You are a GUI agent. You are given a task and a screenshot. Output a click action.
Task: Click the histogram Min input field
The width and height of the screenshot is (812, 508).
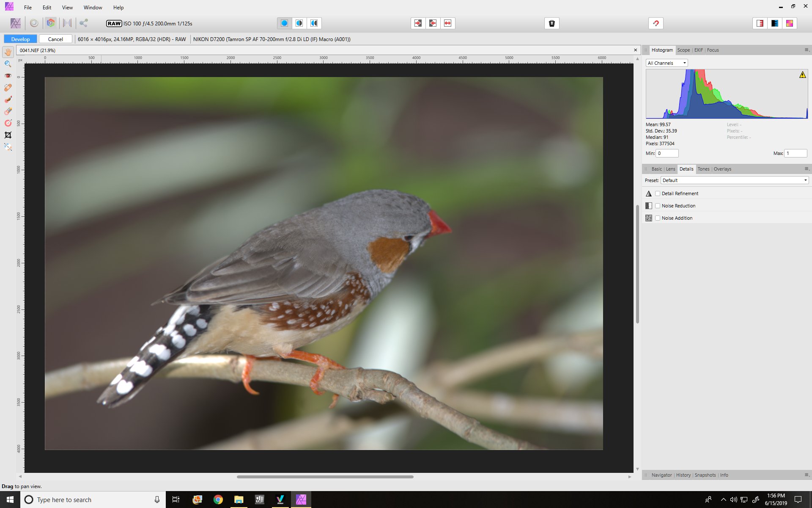667,153
